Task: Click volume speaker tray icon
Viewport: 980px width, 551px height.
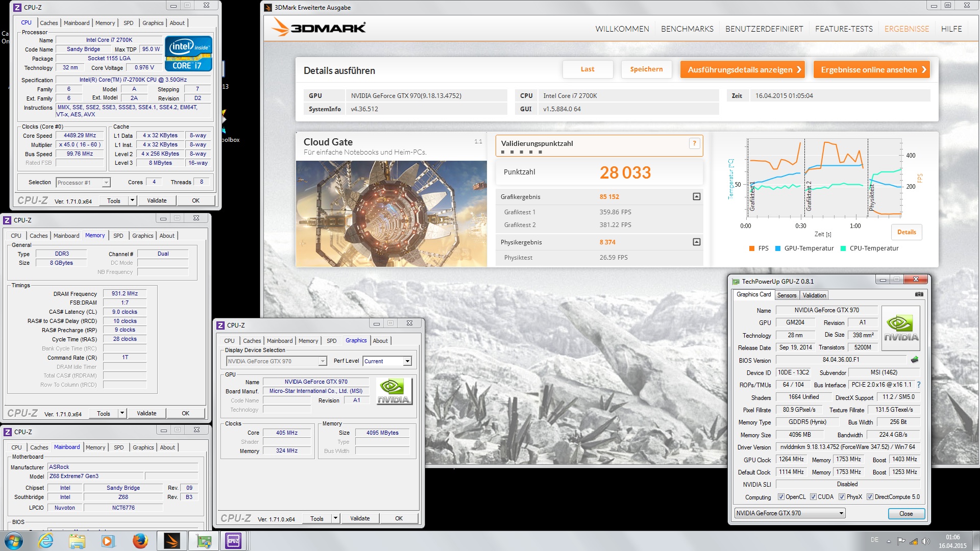Action: click(926, 541)
